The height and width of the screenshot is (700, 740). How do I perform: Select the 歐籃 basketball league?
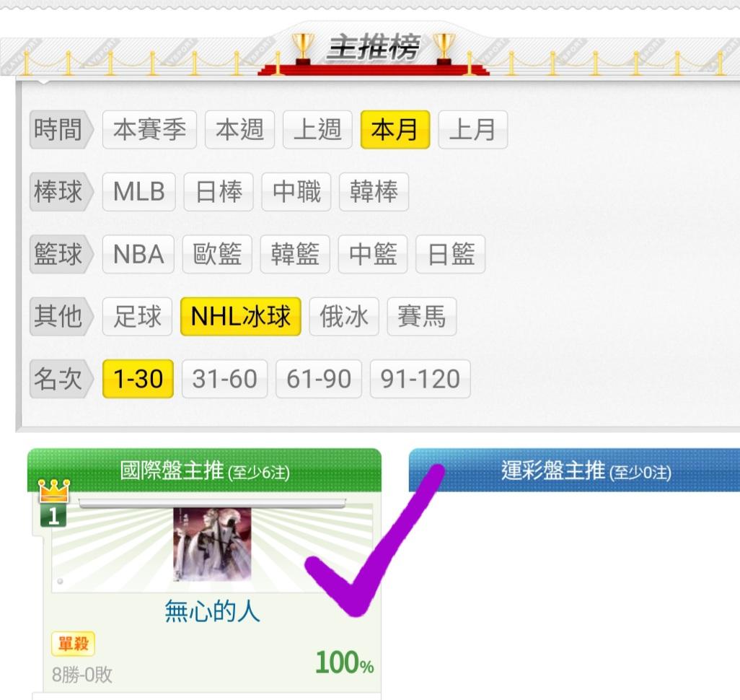pos(217,254)
